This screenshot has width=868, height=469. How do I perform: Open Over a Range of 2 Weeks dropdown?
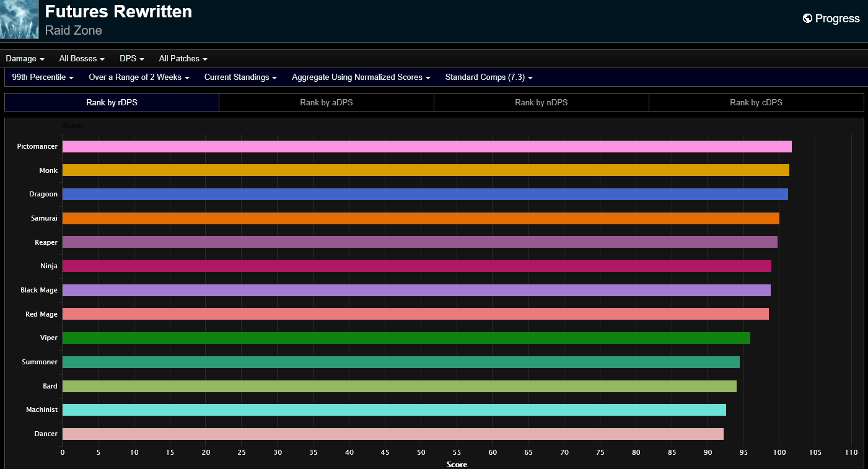click(x=139, y=77)
